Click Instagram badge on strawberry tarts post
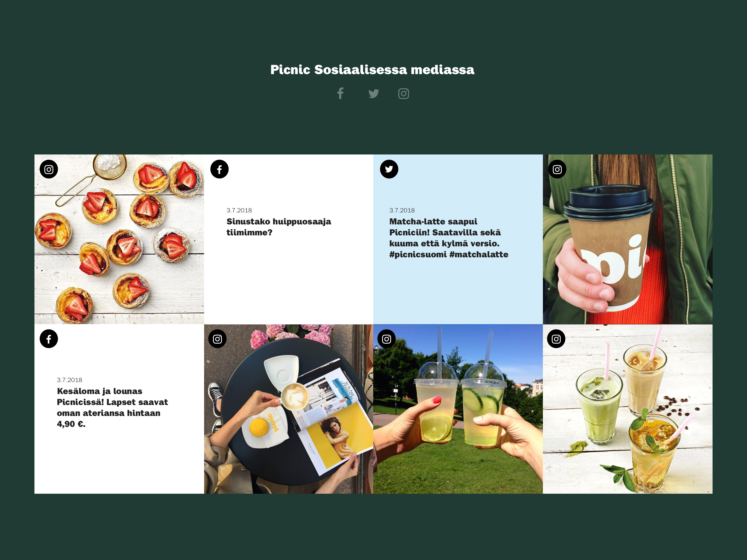 click(x=49, y=169)
